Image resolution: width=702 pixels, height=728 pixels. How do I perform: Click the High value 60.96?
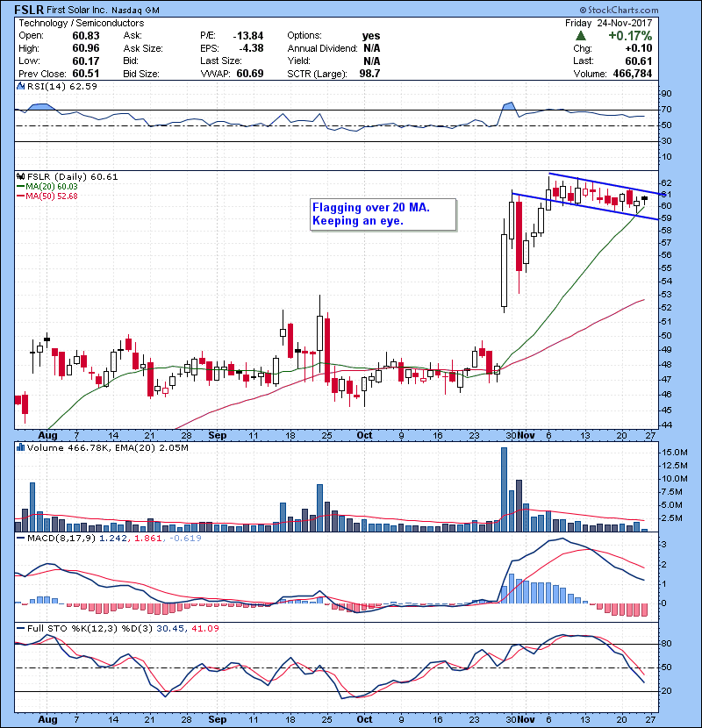(x=86, y=48)
